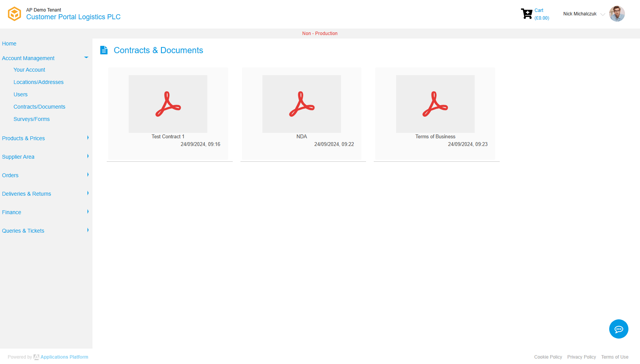This screenshot has height=364, width=640.
Task: Open the Customer Portal Logistics PLC title
Action: pyautogui.click(x=73, y=17)
